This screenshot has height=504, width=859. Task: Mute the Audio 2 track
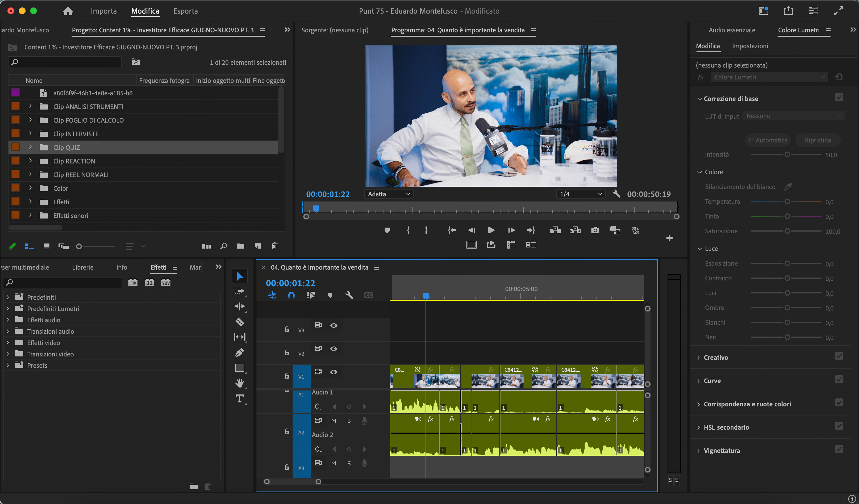pyautogui.click(x=334, y=421)
